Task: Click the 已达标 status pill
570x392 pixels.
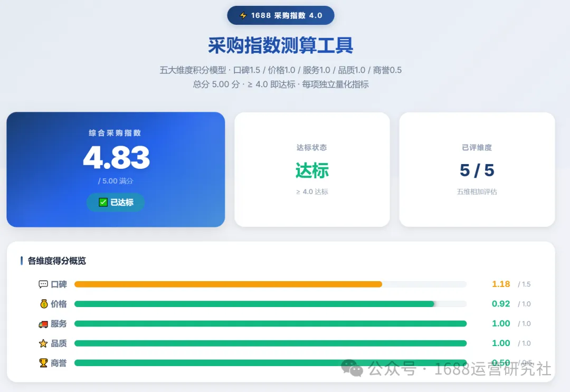Action: 116,203
